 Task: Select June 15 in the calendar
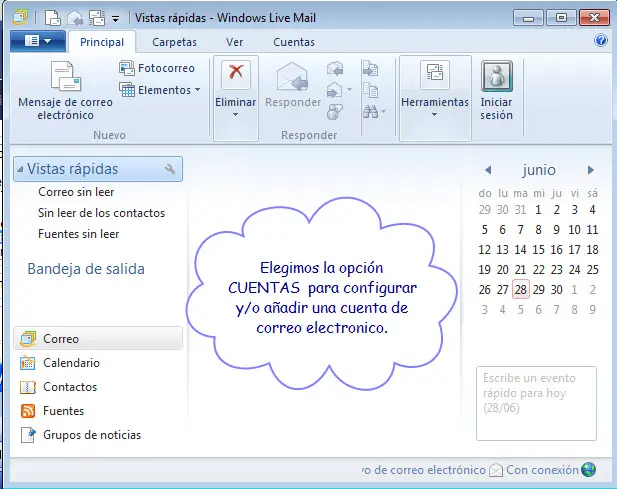point(538,249)
